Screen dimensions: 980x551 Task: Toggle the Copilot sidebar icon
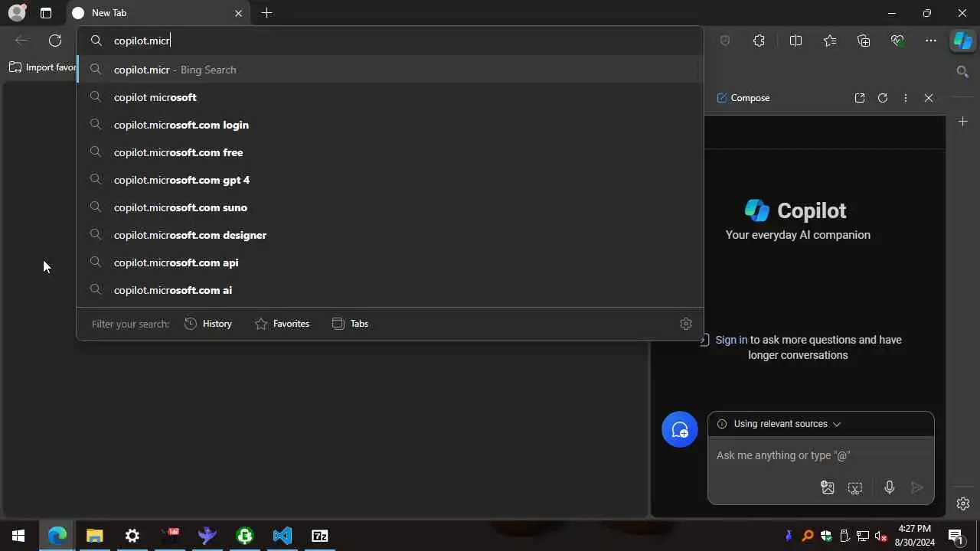click(962, 41)
